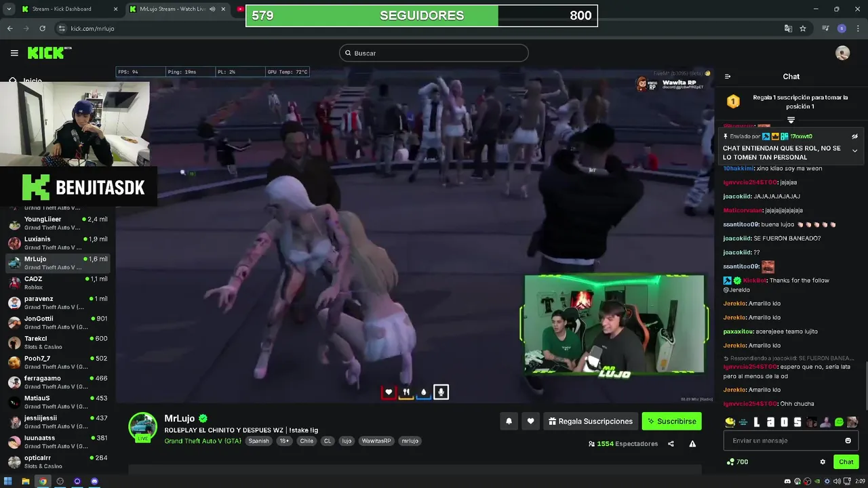The width and height of the screenshot is (868, 488).
Task: Click the green Suscribirse button
Action: click(x=671, y=421)
